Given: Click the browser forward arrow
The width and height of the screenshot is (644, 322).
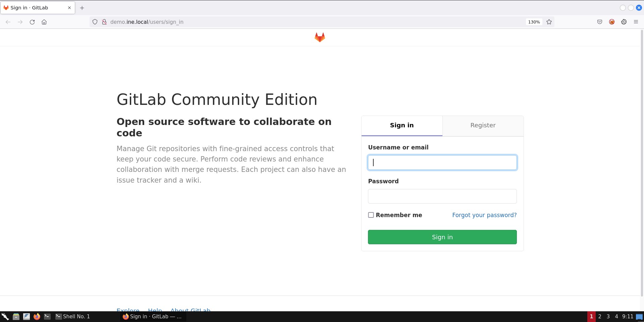Looking at the screenshot, I should (20, 22).
